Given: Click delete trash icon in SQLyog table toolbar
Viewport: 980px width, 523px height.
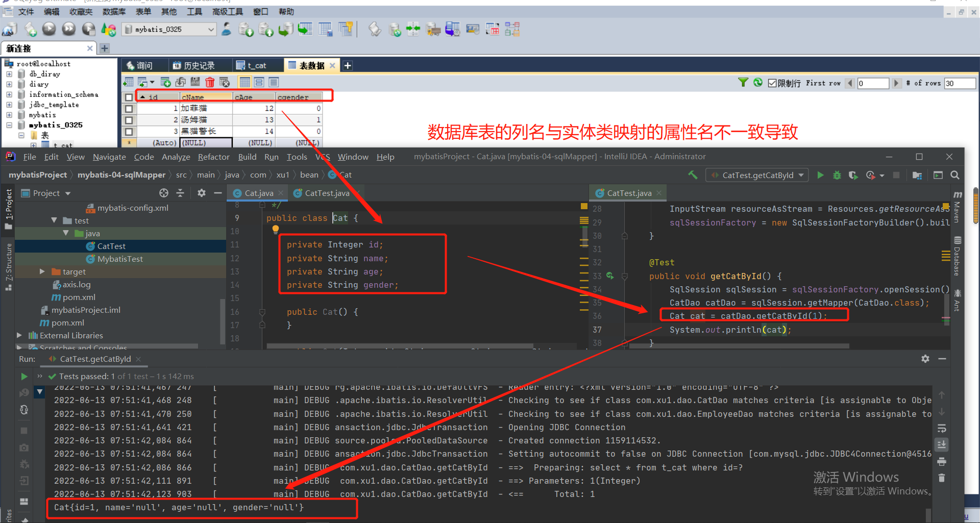Looking at the screenshot, I should point(210,82).
